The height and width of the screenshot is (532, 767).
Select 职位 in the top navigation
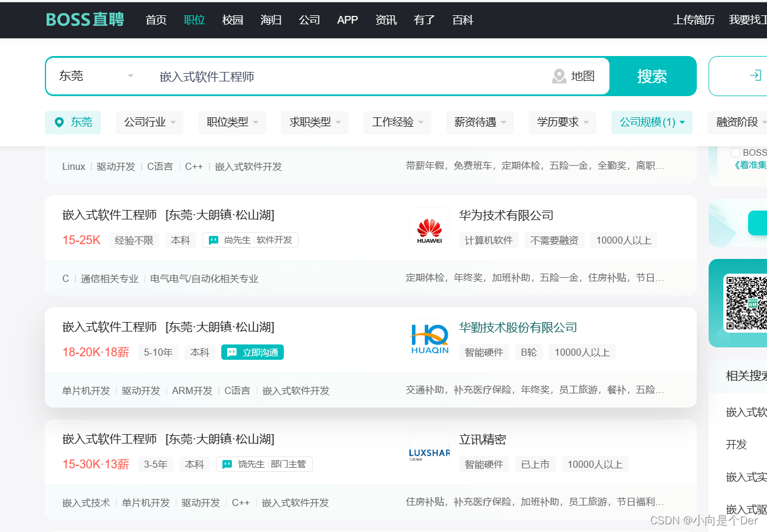point(194,20)
